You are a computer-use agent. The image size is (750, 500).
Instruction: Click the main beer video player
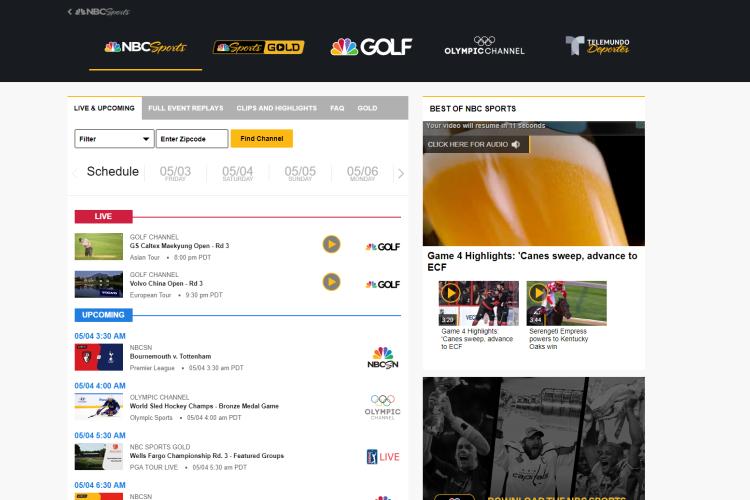tap(534, 183)
